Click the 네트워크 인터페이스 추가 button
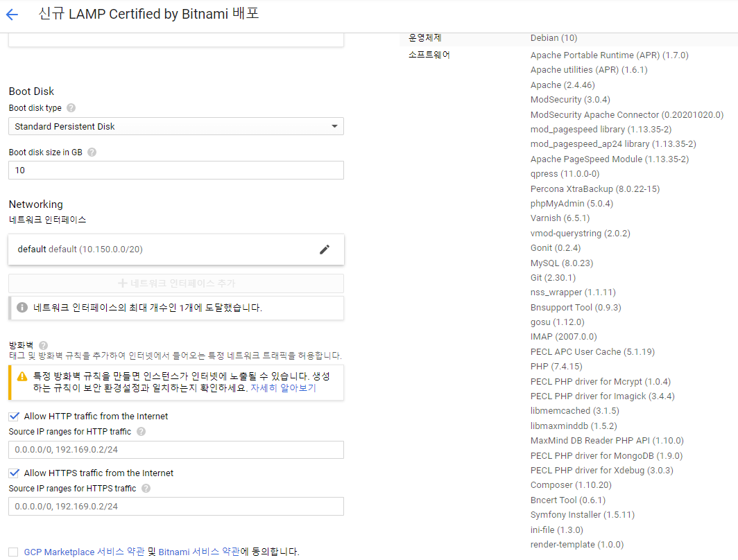Image resolution: width=738 pixels, height=560 pixels. click(176, 283)
